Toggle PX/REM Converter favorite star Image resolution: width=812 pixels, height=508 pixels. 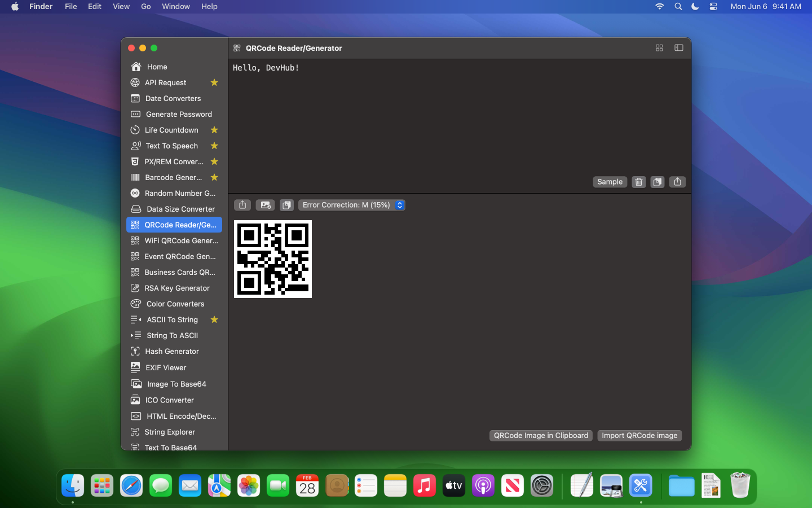point(214,161)
